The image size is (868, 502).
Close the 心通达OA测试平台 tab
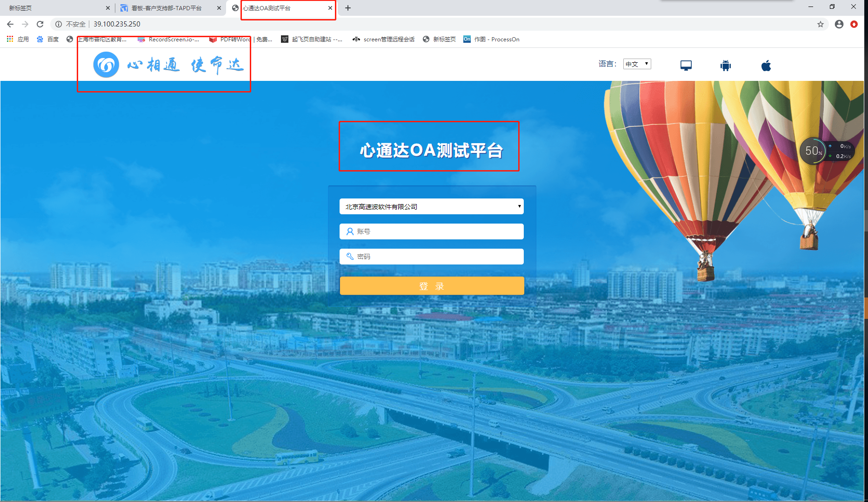(330, 8)
